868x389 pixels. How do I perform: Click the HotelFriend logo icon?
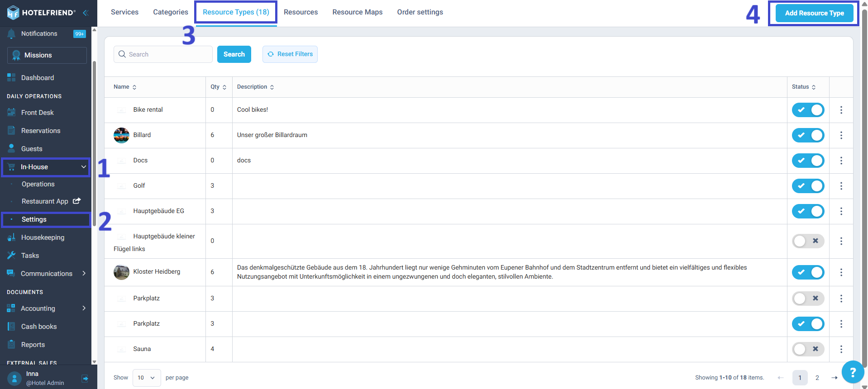[13, 13]
